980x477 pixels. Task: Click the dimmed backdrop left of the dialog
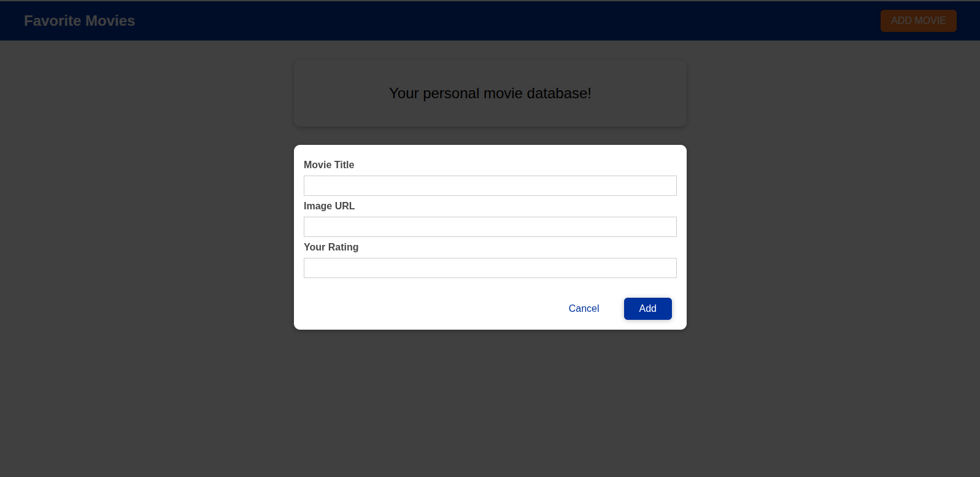tap(147, 246)
